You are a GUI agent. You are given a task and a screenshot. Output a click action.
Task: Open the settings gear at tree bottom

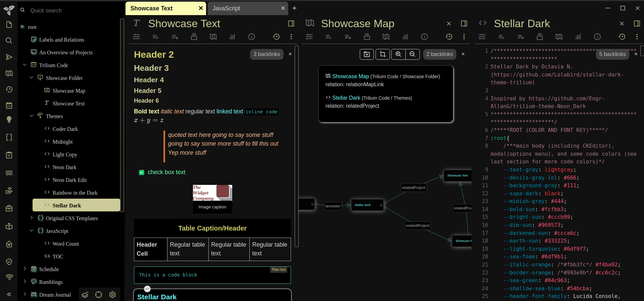[112, 295]
